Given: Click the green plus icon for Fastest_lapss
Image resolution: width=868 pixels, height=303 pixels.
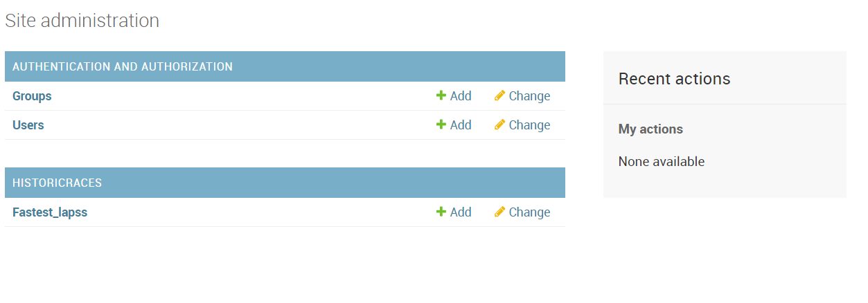Looking at the screenshot, I should tap(441, 212).
